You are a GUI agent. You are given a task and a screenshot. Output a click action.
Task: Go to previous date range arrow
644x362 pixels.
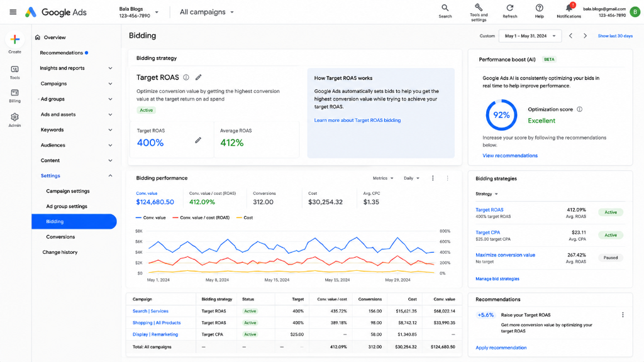(570, 36)
